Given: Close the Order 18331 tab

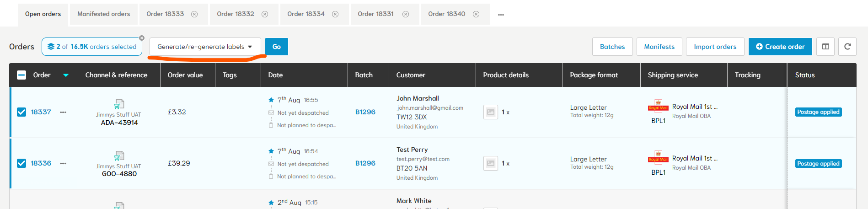Looking at the screenshot, I should click(x=406, y=14).
